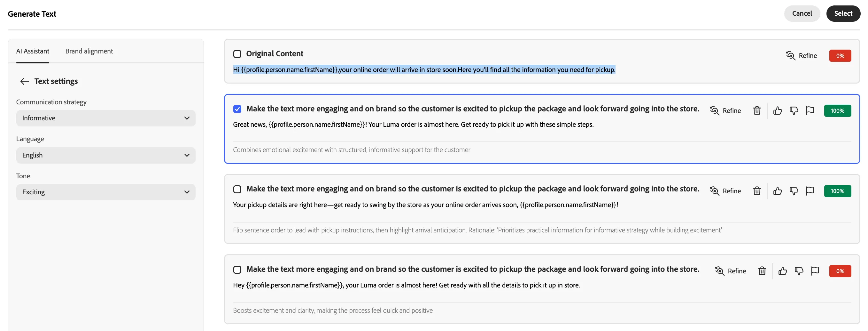Switch to the Brand alignment tab
Screen dimensions: 868x331
tap(89, 51)
